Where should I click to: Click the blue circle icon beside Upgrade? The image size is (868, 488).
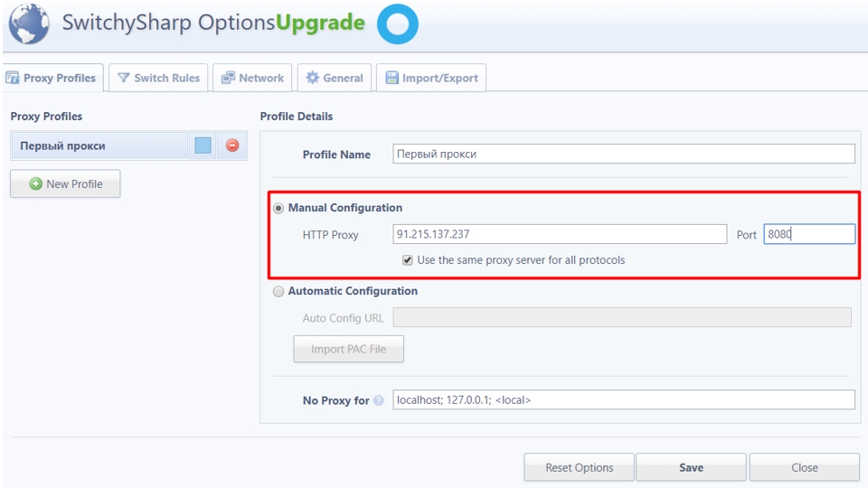398,24
